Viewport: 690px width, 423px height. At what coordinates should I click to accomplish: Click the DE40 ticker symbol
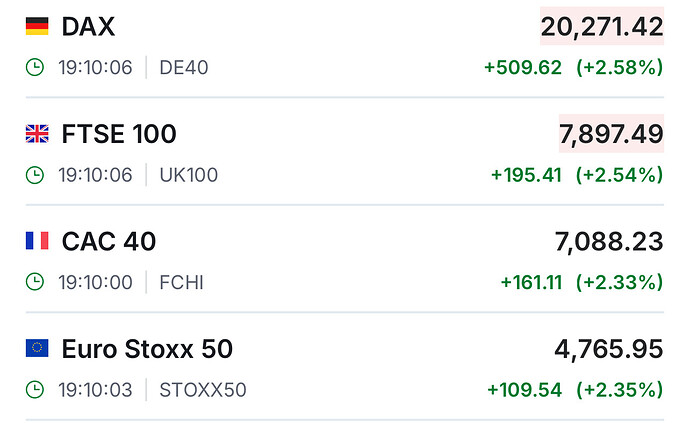[184, 68]
